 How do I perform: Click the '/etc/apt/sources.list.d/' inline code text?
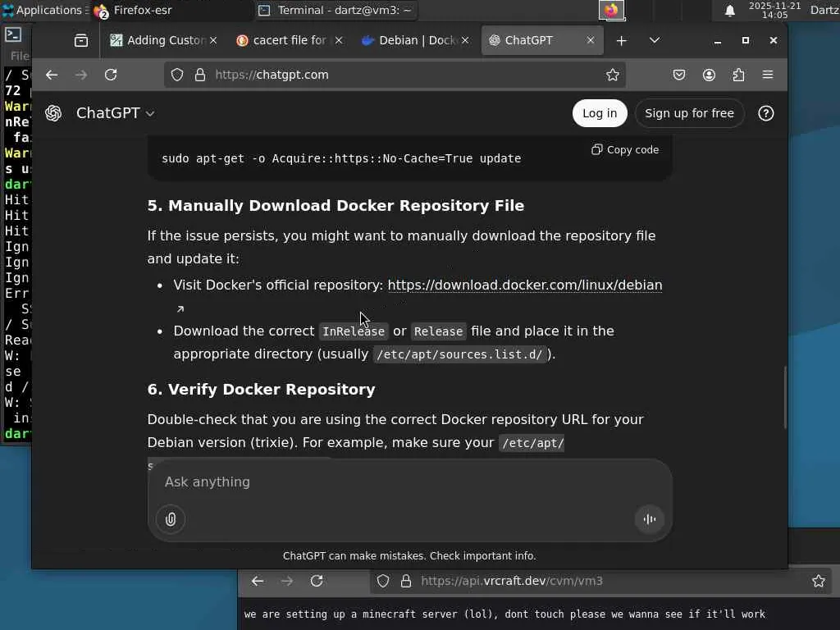coord(459,354)
